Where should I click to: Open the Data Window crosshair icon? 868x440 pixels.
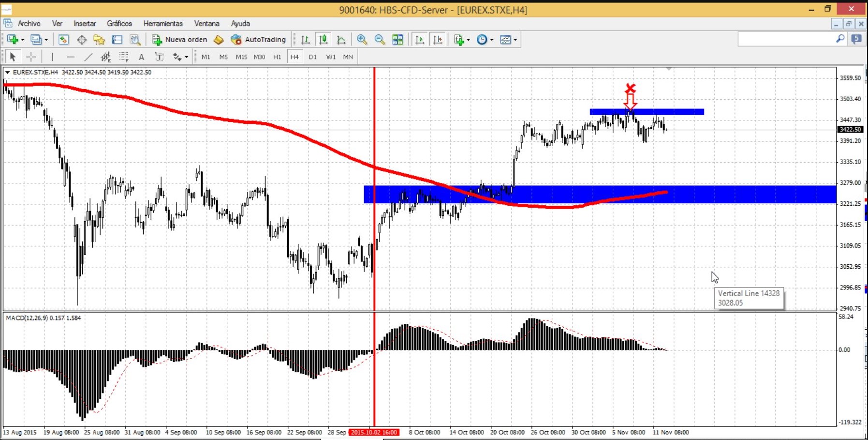point(81,40)
